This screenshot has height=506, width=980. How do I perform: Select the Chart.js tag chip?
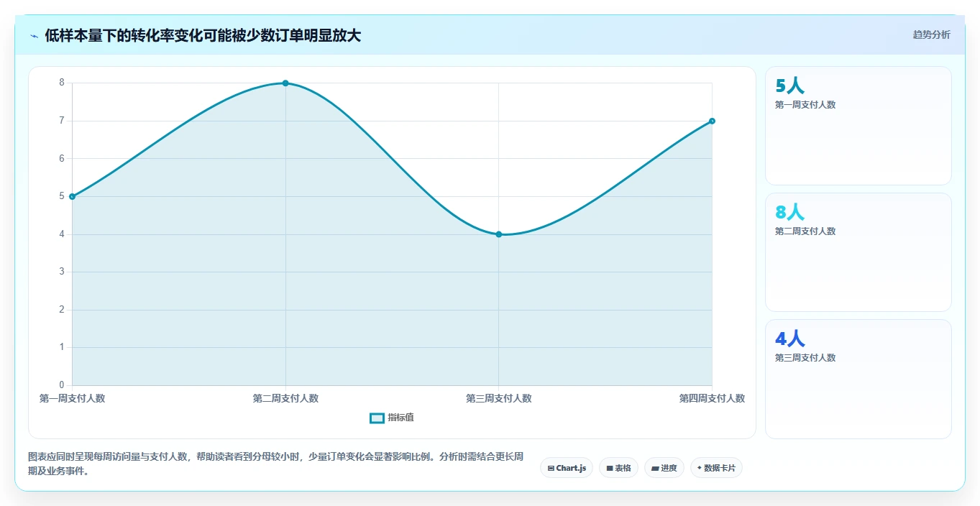click(x=567, y=468)
